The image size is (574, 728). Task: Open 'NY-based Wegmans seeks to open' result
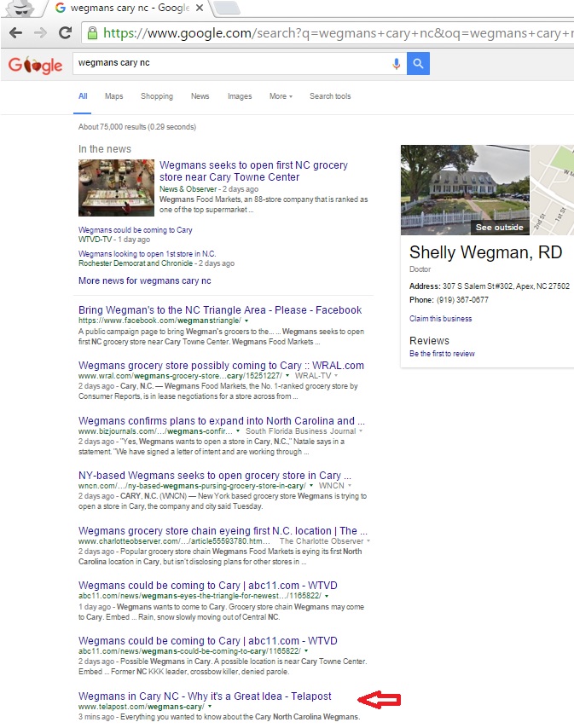[x=215, y=476]
